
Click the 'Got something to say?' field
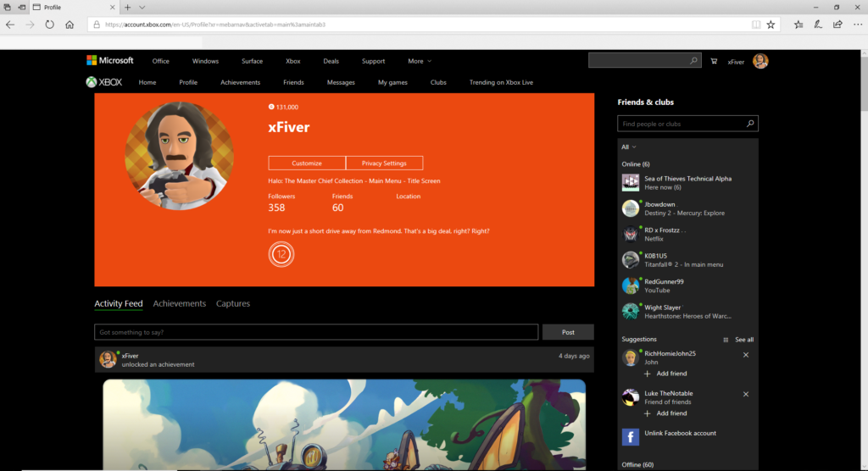click(x=316, y=332)
